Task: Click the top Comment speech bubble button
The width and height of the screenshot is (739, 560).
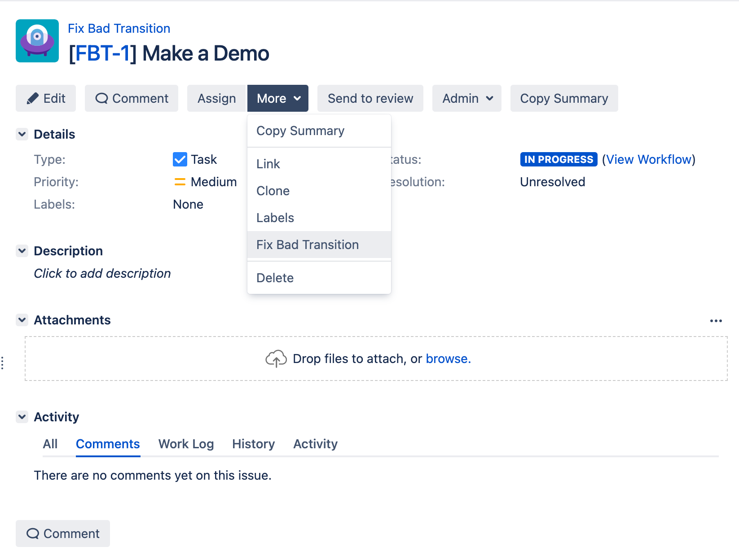Action: [132, 98]
